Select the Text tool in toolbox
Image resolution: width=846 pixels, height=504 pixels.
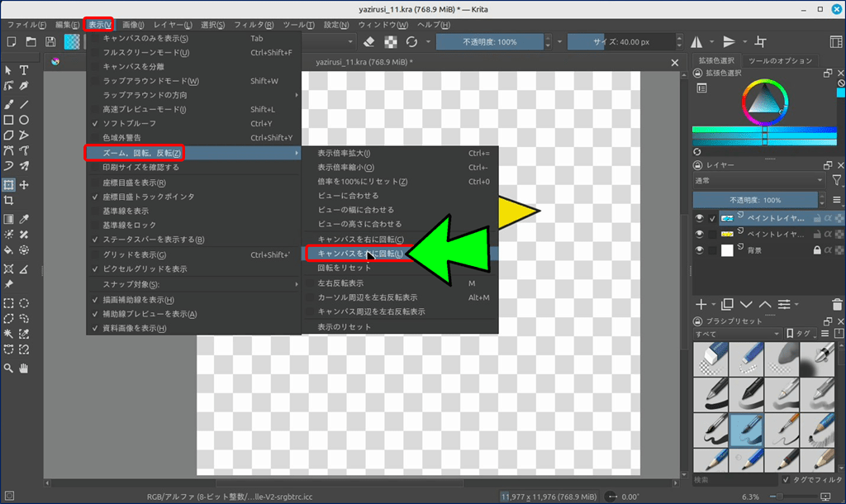[x=24, y=71]
